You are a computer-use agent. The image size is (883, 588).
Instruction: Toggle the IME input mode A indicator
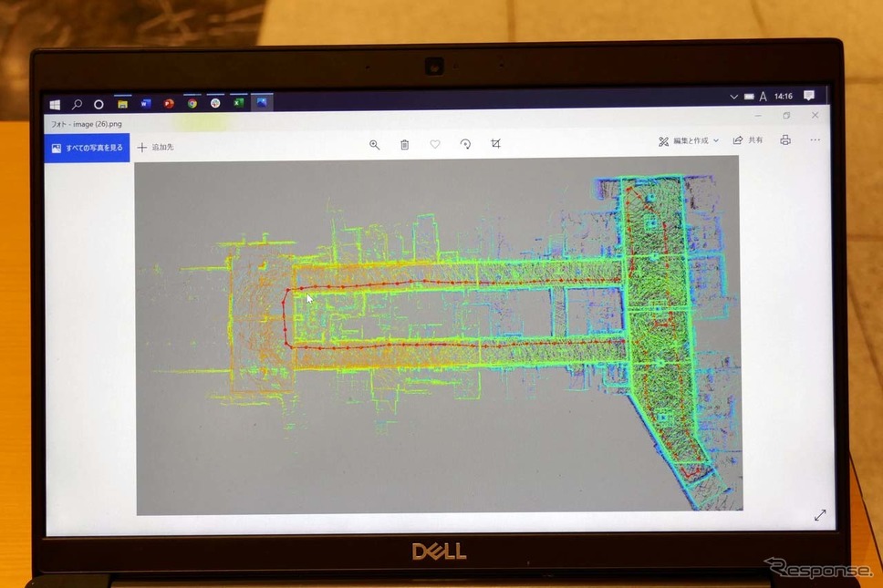[x=763, y=97]
